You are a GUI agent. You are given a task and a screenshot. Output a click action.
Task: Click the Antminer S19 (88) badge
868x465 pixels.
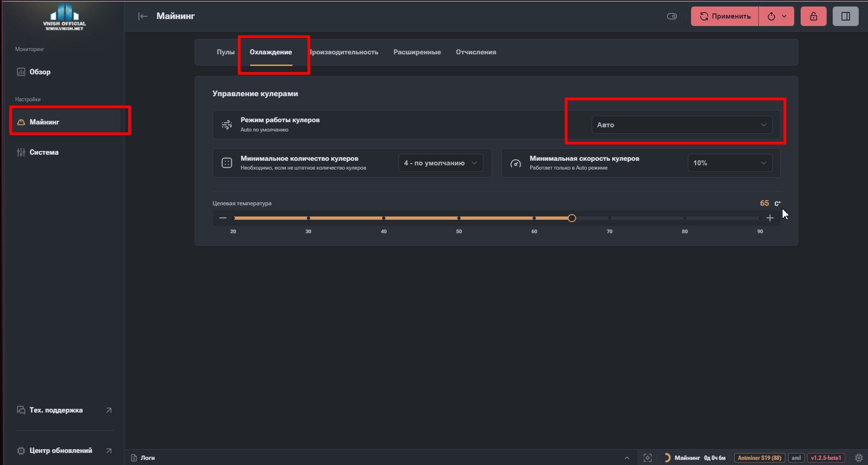[759, 458]
